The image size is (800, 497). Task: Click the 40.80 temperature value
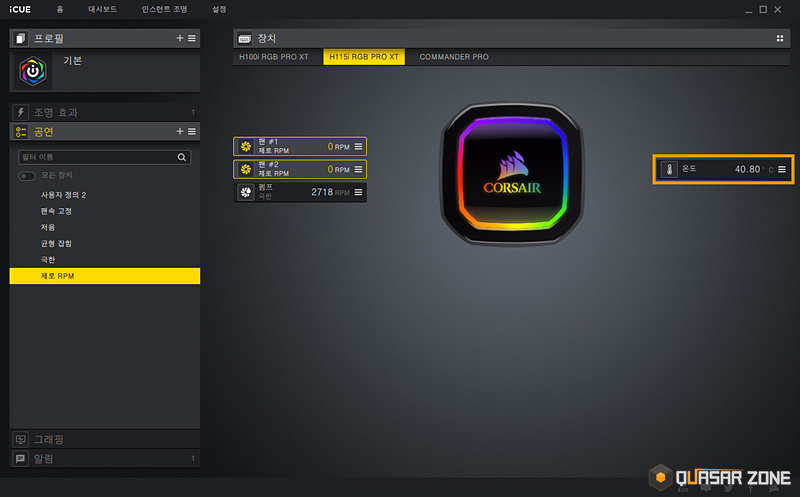747,169
